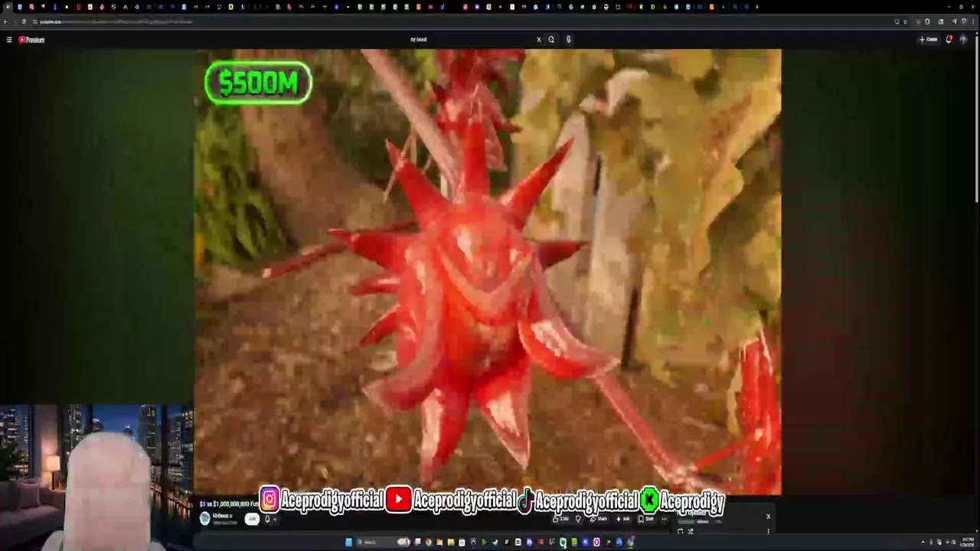Click the first browser tab

tap(8, 7)
